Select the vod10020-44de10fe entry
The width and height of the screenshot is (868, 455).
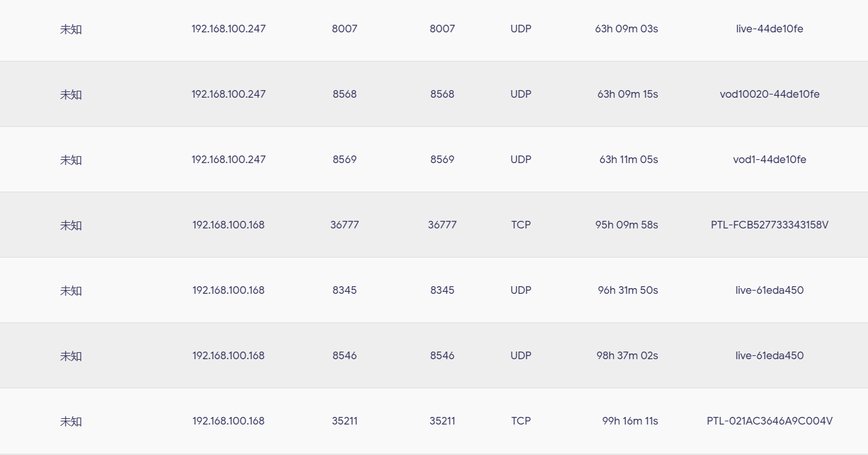click(769, 94)
